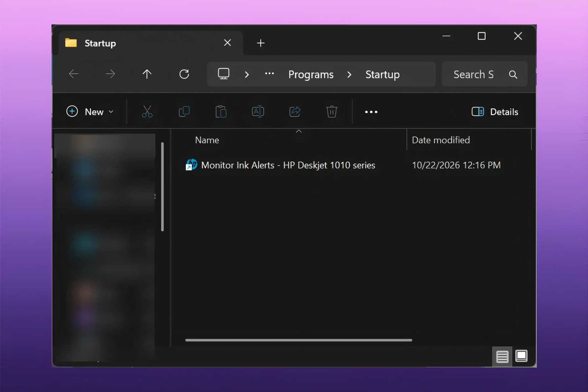
Task: Refresh the Startup folder view
Action: click(184, 74)
